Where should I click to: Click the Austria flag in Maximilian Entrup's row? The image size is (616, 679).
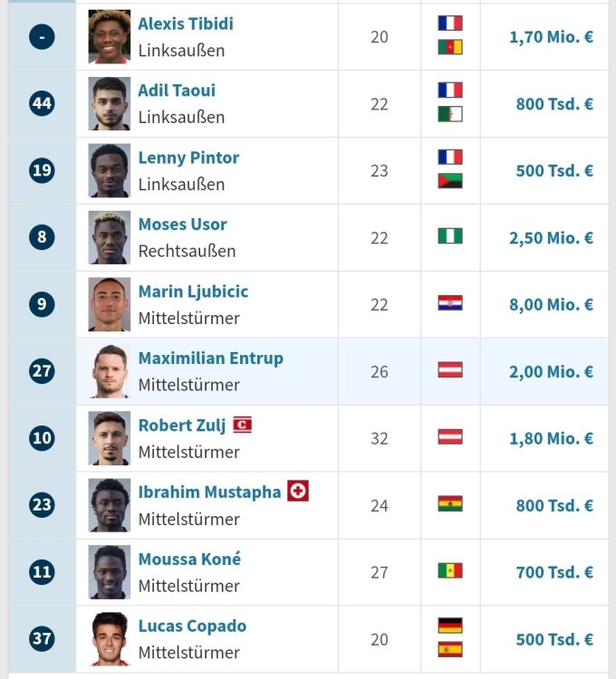click(x=449, y=370)
